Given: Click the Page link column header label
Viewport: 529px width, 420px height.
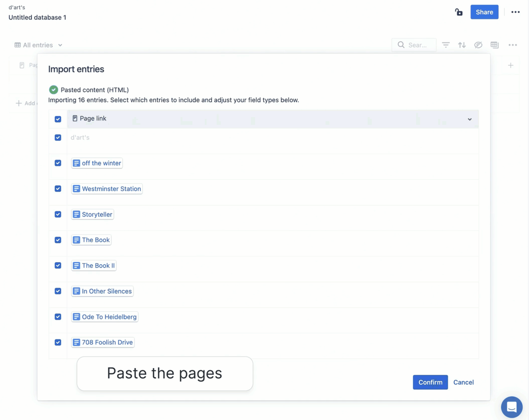Looking at the screenshot, I should click(93, 119).
